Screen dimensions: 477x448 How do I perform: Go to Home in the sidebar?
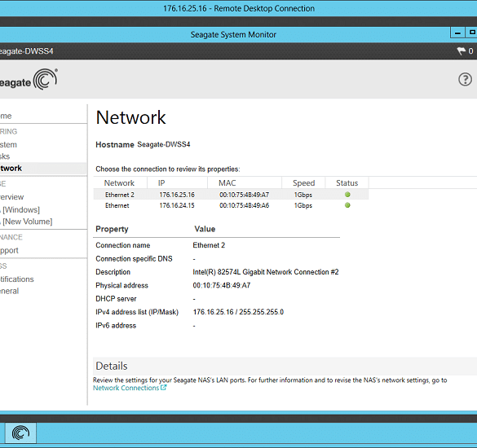point(6,116)
